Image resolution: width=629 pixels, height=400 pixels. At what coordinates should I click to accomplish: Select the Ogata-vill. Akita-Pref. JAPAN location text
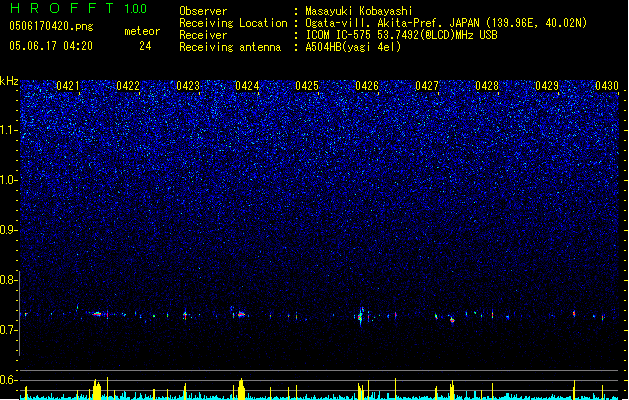tap(446, 23)
